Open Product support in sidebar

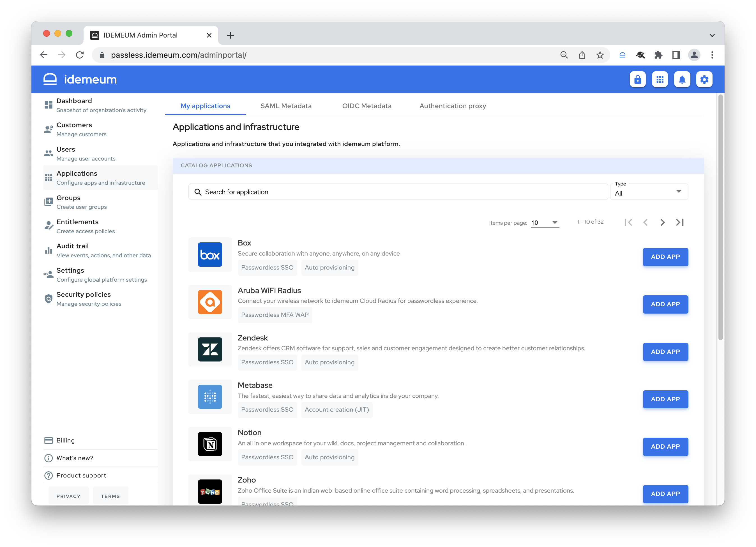point(100,475)
